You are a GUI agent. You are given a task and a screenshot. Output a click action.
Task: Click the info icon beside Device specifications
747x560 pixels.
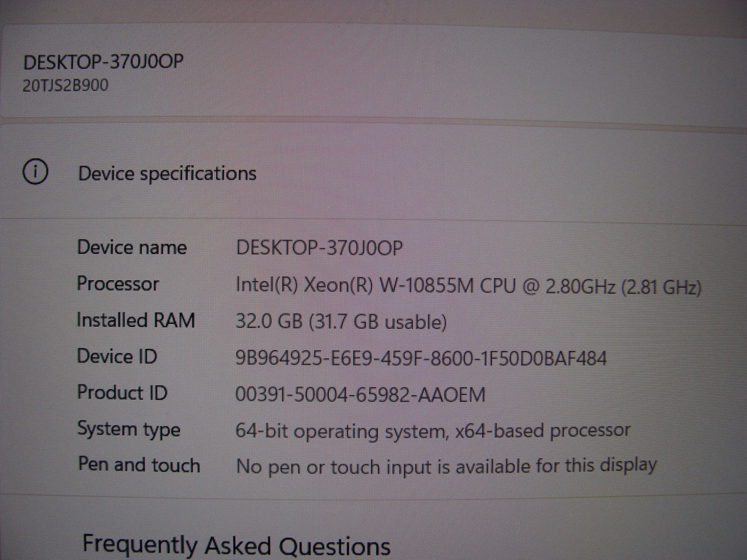tap(35, 173)
